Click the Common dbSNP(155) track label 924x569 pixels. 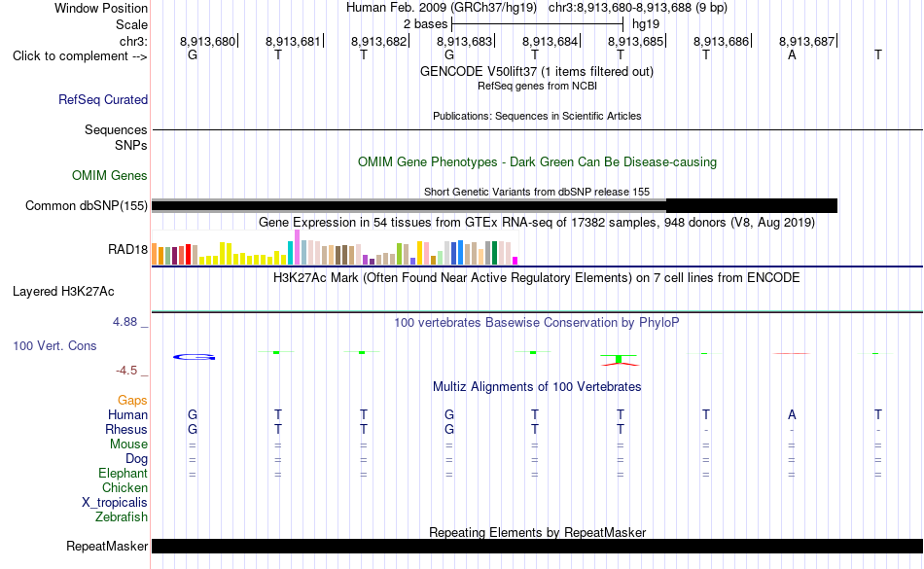pos(87,205)
